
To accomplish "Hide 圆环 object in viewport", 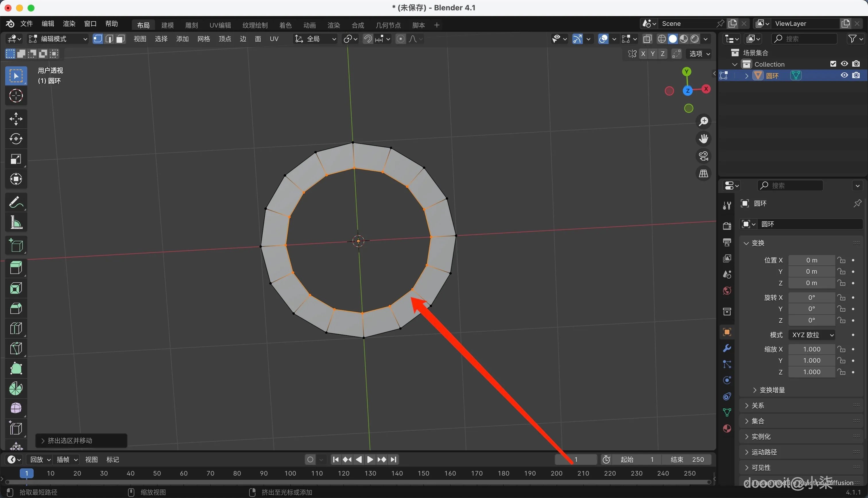I will (844, 75).
